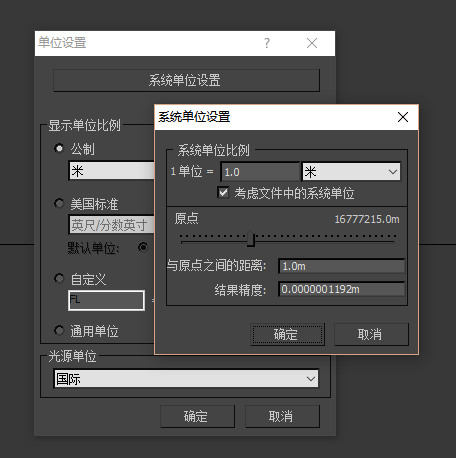Image resolution: width=456 pixels, height=458 pixels.
Task: Confirm with 确定 in system unit dialog
Action: [x=287, y=334]
